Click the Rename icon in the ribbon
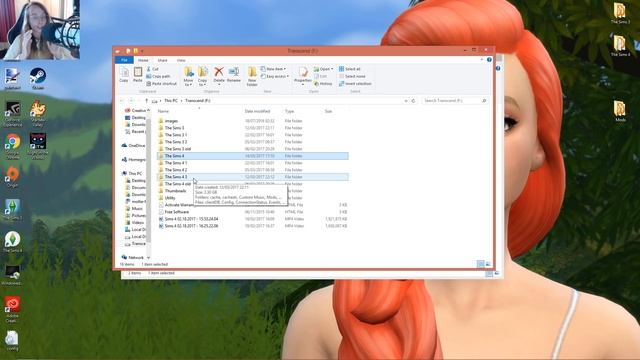This screenshot has height=360, width=640. click(234, 72)
